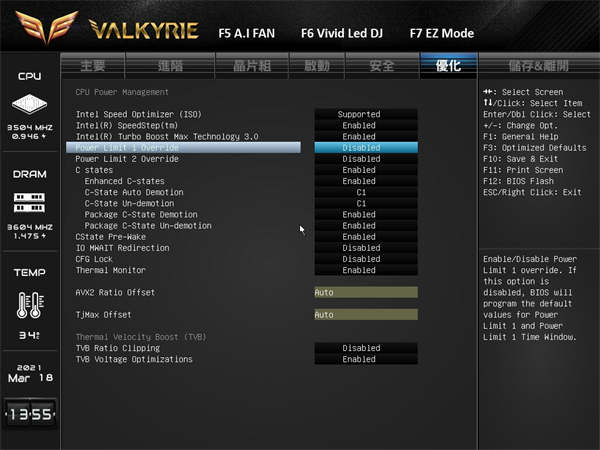
Task: Select TVB Ratio Clipping label
Action: click(117, 348)
